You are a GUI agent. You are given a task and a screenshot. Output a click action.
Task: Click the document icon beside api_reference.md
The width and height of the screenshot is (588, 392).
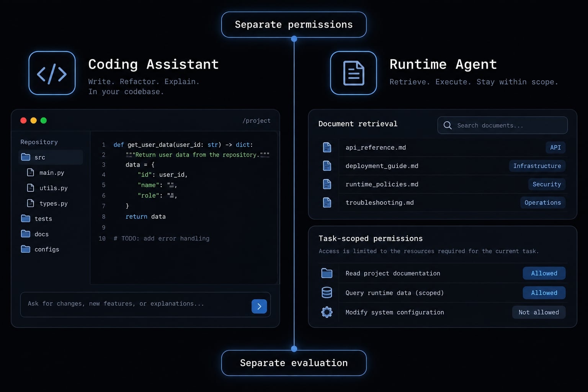(x=327, y=147)
